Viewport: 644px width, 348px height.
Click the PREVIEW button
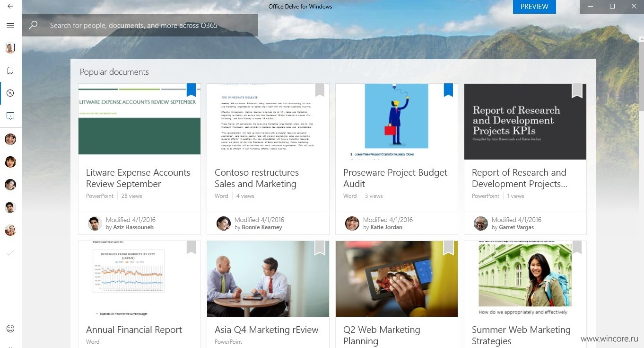[x=534, y=7]
